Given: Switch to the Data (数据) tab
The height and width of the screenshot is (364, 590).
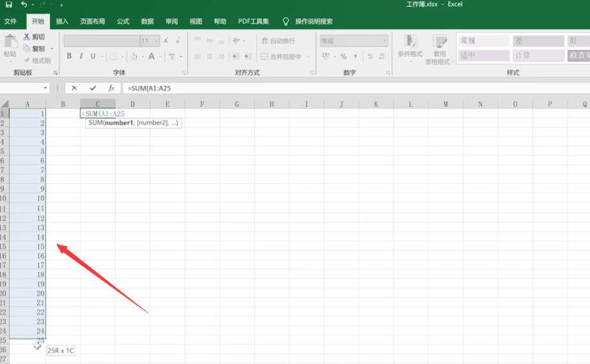Looking at the screenshot, I should coord(147,22).
